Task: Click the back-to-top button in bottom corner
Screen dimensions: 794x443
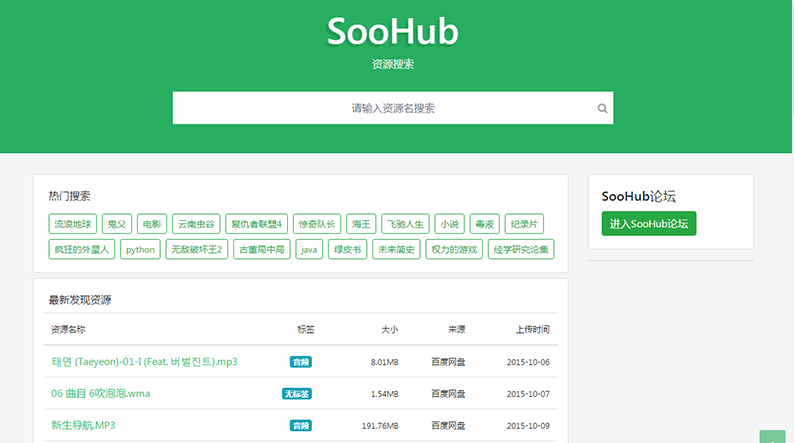Action: (x=772, y=436)
